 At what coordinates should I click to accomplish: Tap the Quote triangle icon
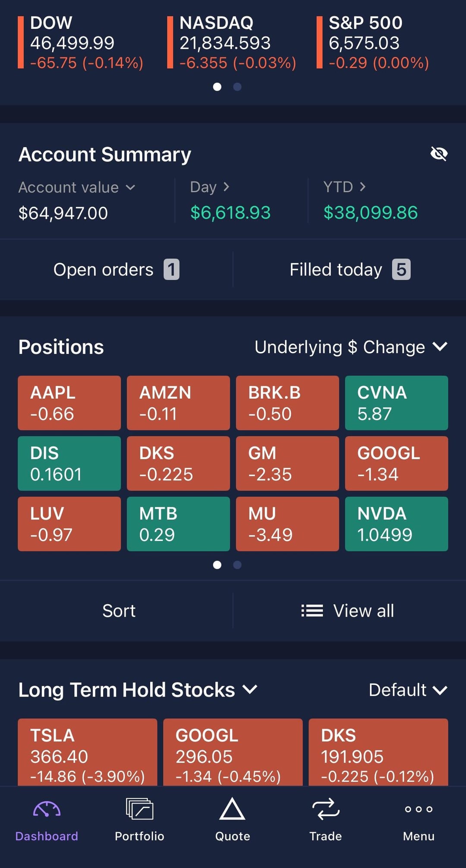click(232, 809)
